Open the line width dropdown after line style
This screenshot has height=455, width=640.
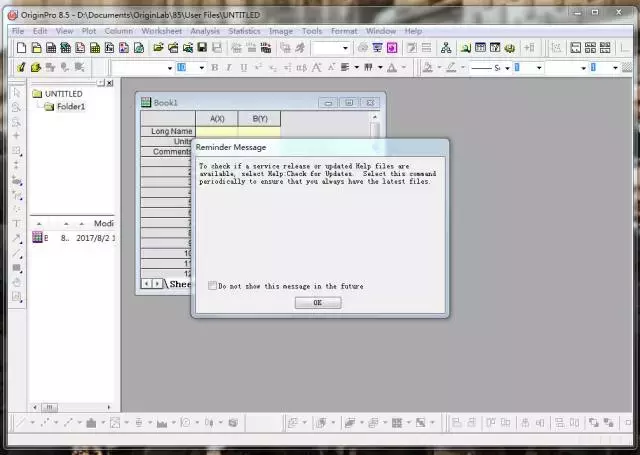click(539, 68)
